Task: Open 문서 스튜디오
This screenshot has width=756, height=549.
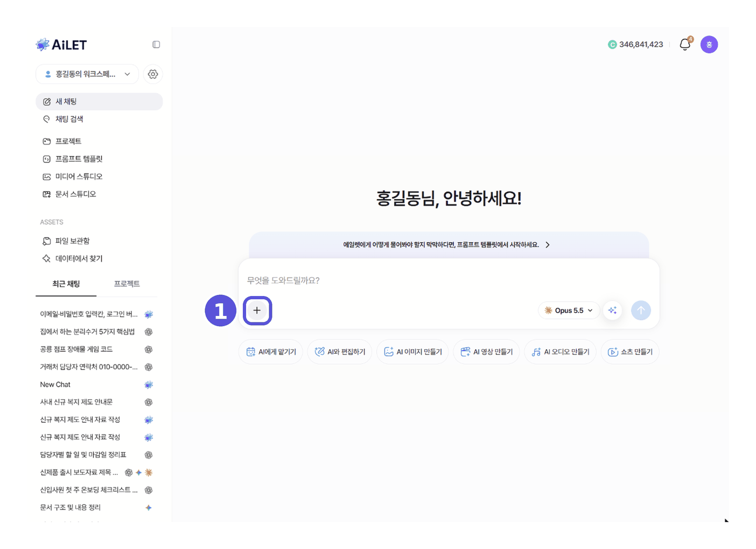Action: click(99, 194)
